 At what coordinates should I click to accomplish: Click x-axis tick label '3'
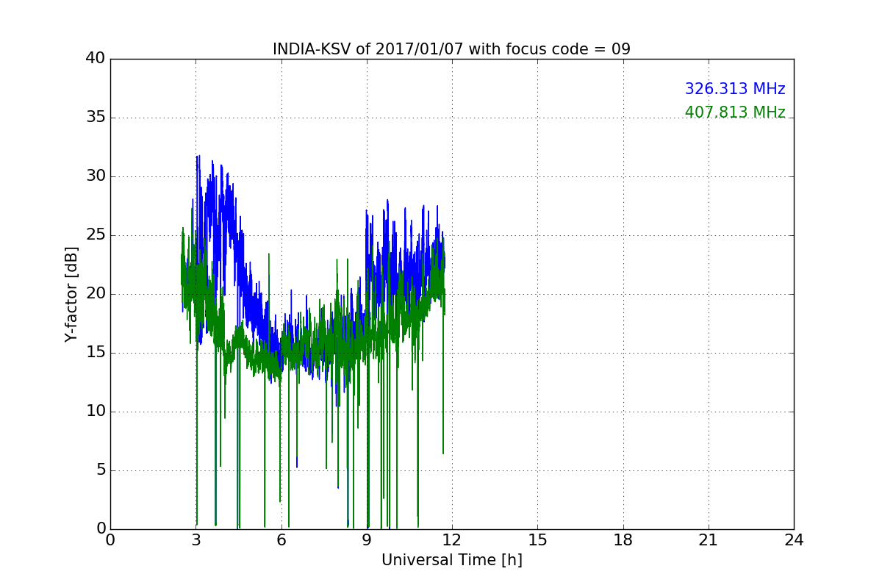point(196,539)
